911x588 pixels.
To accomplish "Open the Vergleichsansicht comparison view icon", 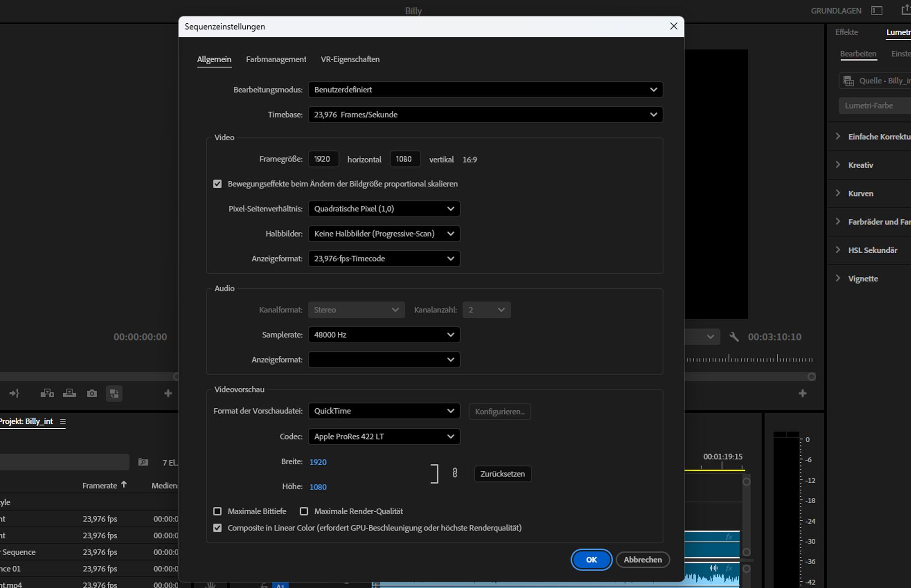I will [x=114, y=393].
